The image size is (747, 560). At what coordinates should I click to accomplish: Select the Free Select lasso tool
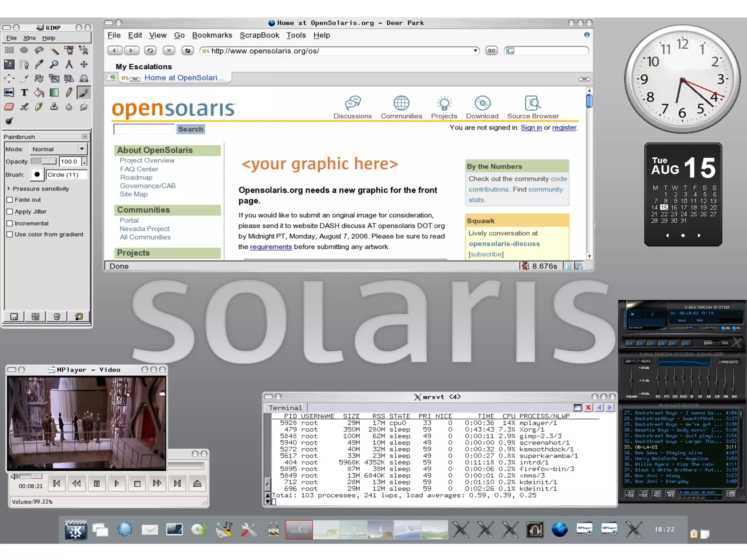tap(39, 50)
